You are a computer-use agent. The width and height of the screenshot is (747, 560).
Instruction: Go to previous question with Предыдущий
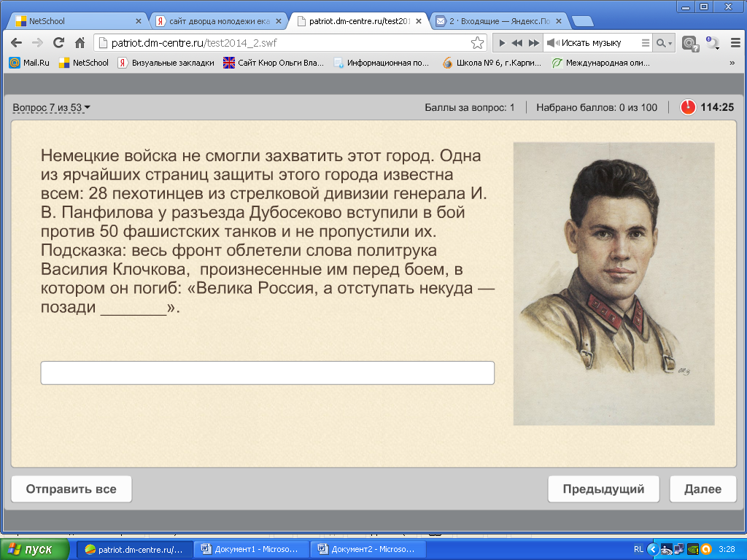(x=603, y=489)
